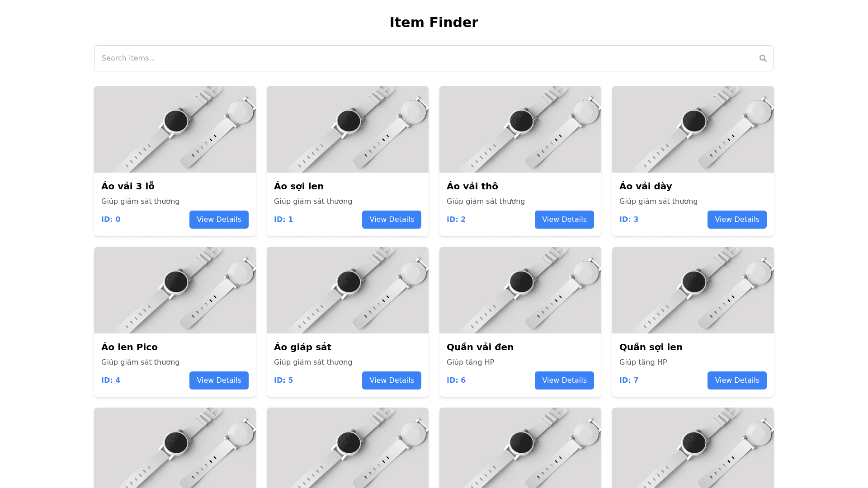Select the Áo len Pico thumbnail
This screenshot has height=488, width=868.
tap(175, 290)
